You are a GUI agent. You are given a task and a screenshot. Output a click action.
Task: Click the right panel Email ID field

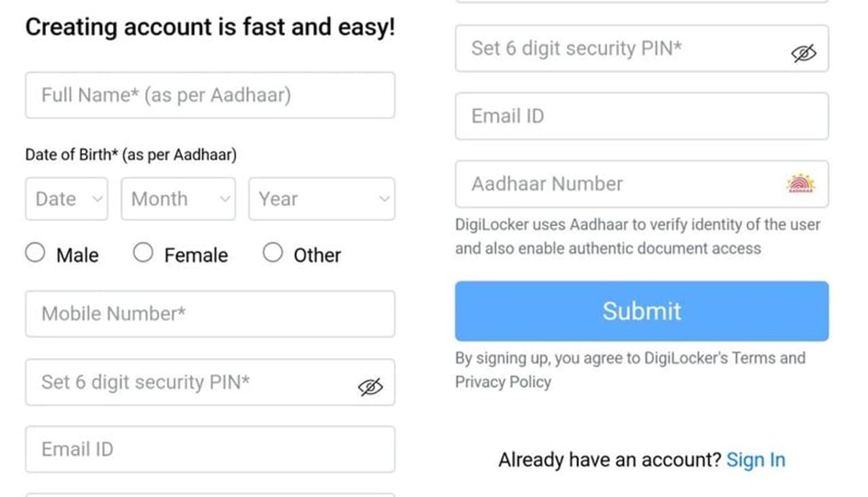[x=641, y=116]
